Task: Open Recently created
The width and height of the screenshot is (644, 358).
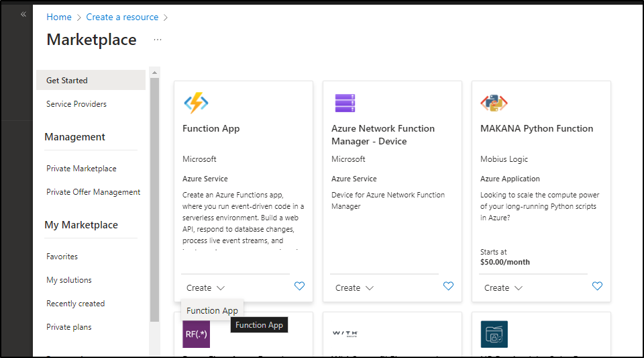Action: click(x=76, y=304)
